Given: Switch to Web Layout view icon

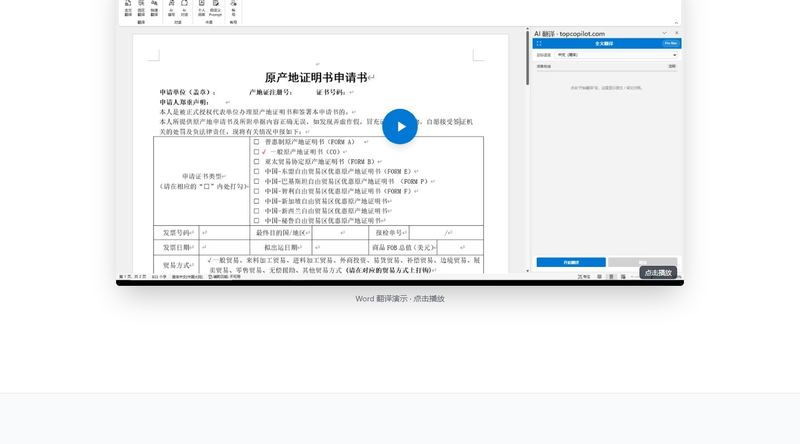Looking at the screenshot, I should point(623,277).
